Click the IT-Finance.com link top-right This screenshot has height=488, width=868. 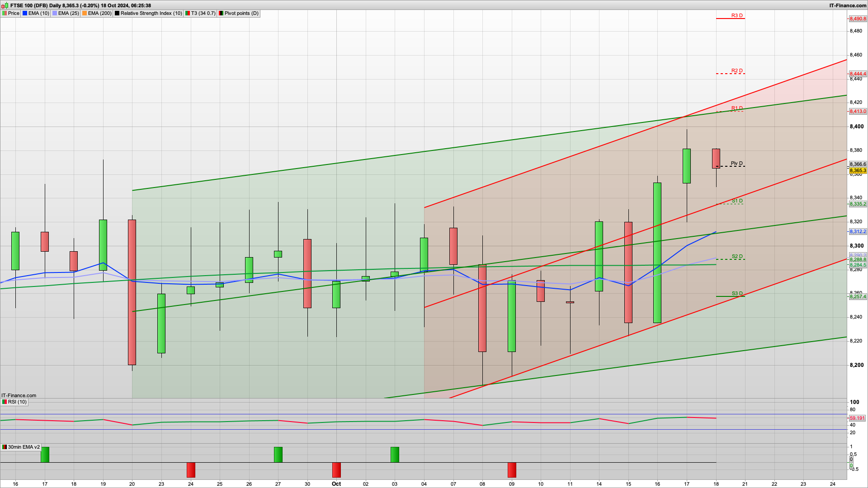(853, 5)
